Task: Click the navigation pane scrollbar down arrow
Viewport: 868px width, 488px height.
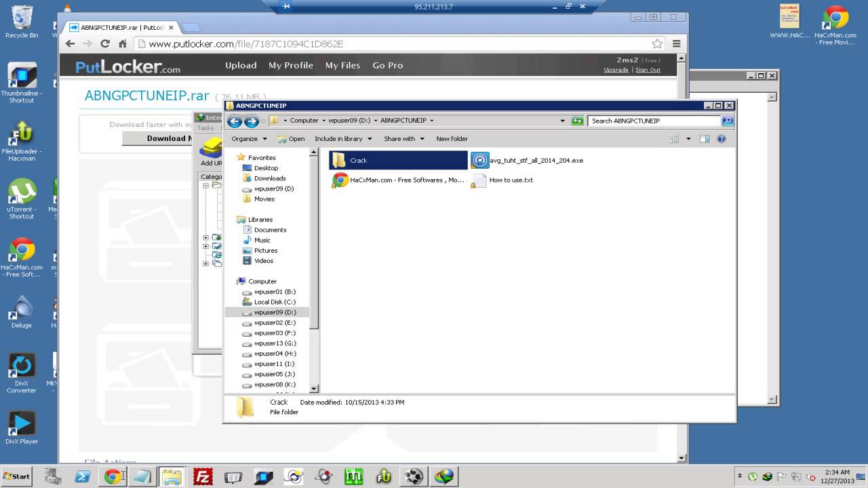Action: tap(314, 388)
